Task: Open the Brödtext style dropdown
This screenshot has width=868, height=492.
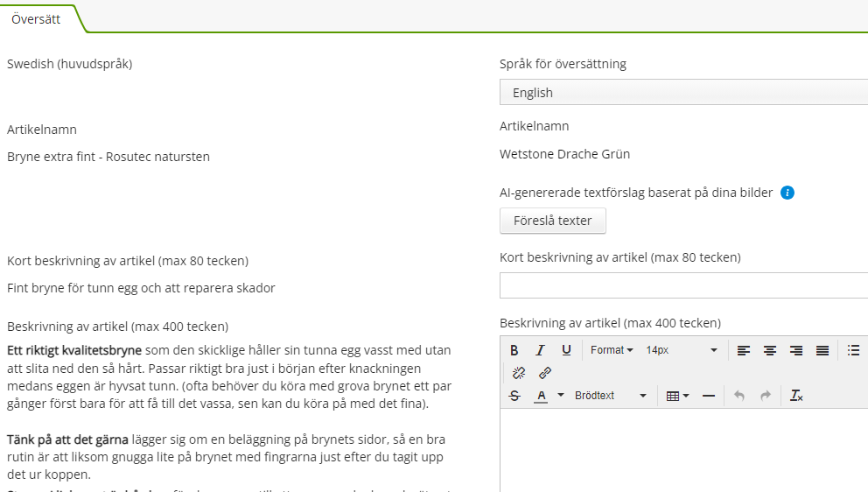Action: [610, 396]
